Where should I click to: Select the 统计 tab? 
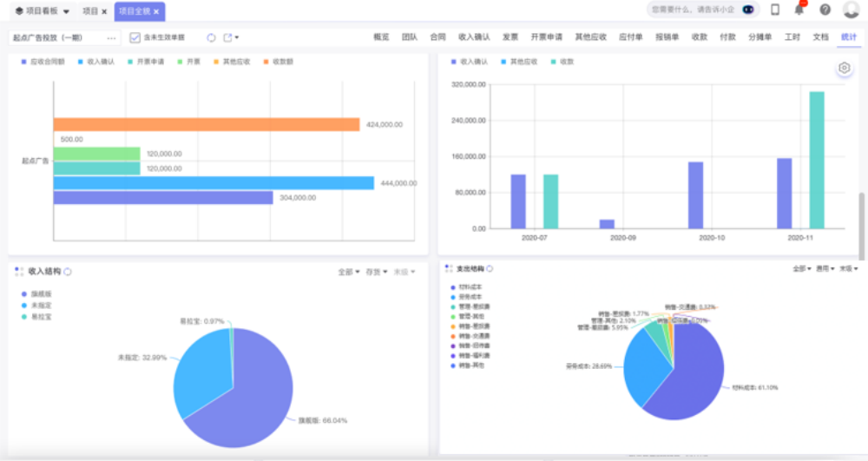[x=849, y=37]
